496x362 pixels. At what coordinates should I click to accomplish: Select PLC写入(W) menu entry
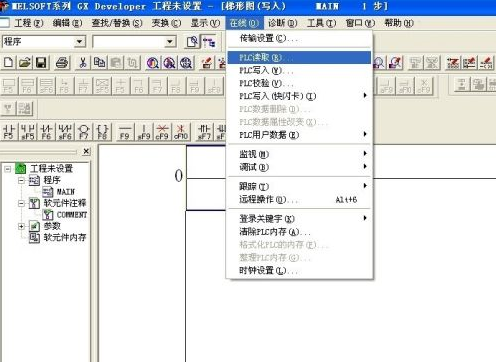click(299, 70)
